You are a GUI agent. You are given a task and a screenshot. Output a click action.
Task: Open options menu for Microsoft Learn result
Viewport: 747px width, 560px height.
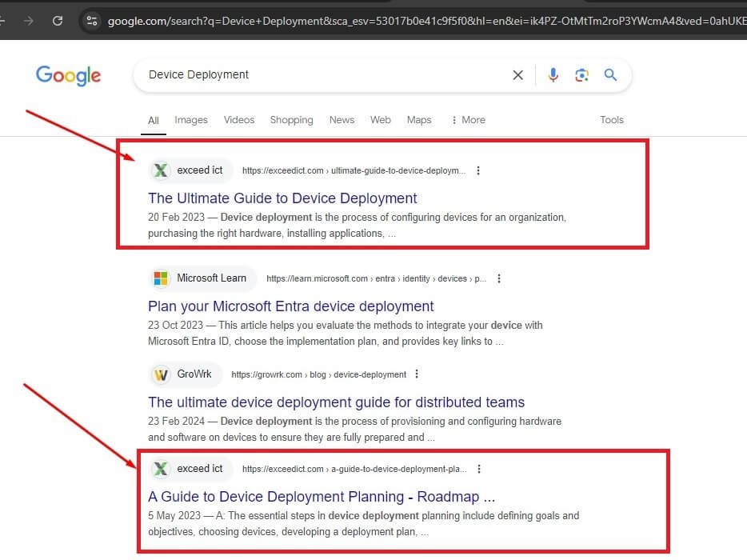pos(499,278)
